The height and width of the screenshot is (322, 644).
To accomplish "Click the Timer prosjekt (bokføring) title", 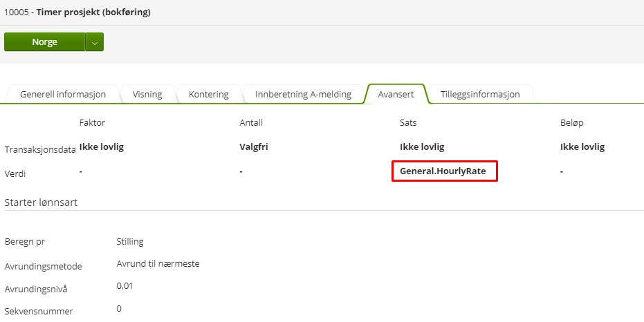I will pyautogui.click(x=93, y=12).
